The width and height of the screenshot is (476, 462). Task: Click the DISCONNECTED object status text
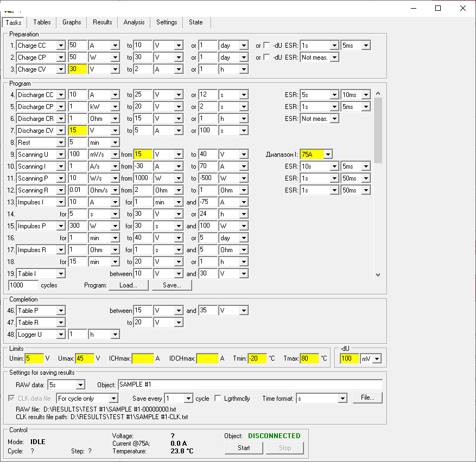click(x=274, y=436)
